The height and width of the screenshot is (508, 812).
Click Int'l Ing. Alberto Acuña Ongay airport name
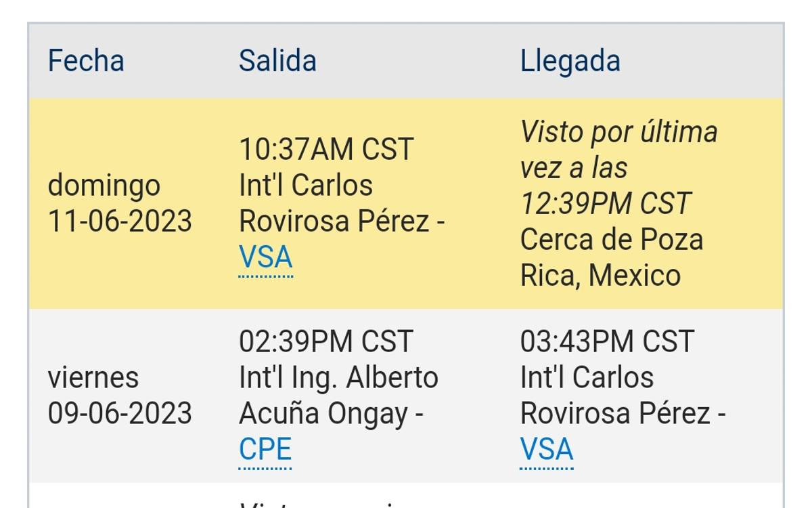point(338,395)
